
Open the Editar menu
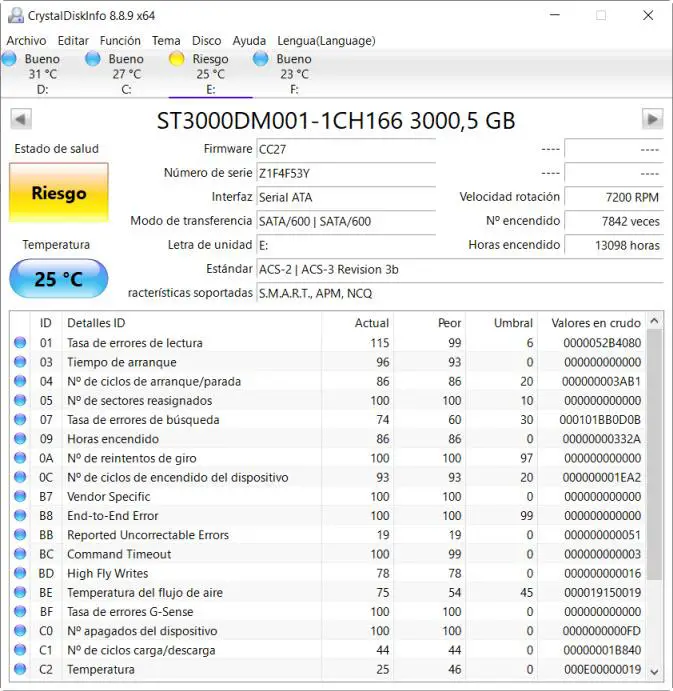click(73, 41)
